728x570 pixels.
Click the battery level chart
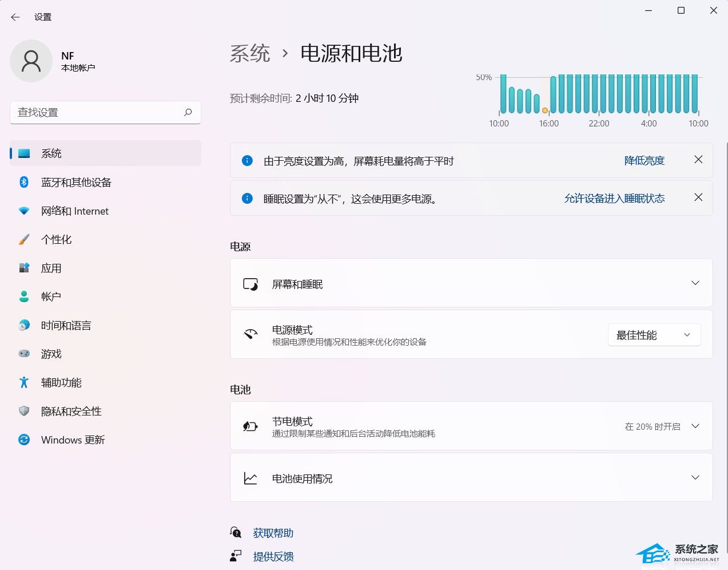click(592, 101)
